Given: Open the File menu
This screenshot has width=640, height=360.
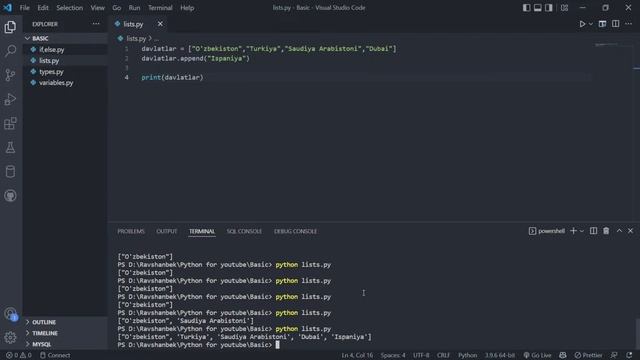Looking at the screenshot, I should (24, 8).
